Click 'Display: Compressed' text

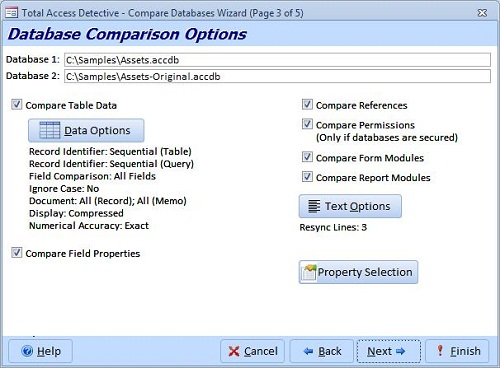coord(76,213)
